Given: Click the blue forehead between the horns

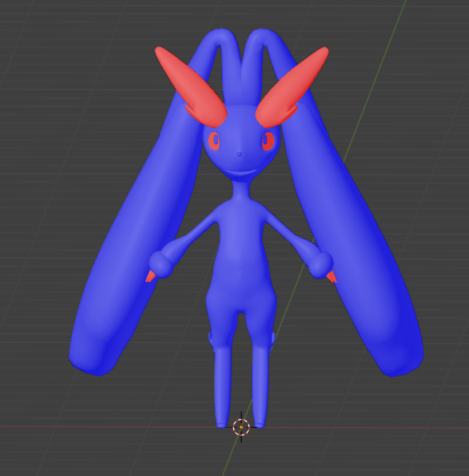Looking at the screenshot, I should (x=242, y=120).
